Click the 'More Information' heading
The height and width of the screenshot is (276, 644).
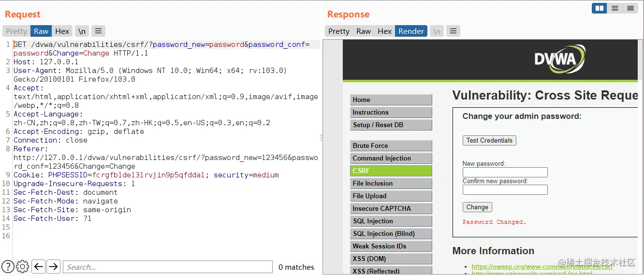[x=493, y=251]
